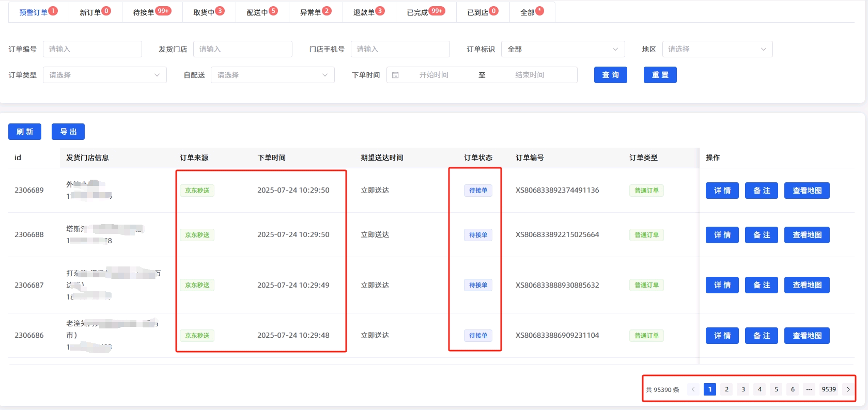The width and height of the screenshot is (868, 410).
Task: Switch to the 预警订单 tab
Action: (38, 12)
